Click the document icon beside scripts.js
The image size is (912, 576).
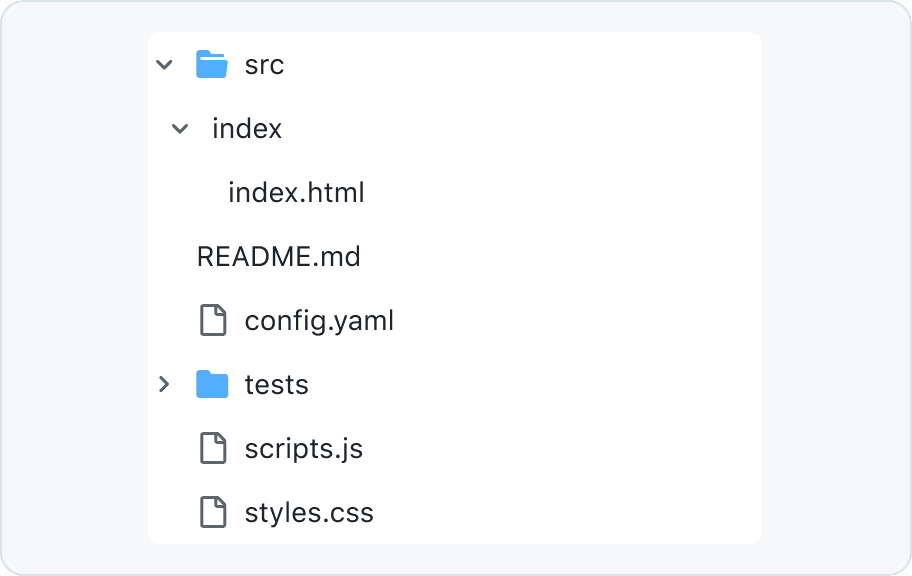point(212,449)
